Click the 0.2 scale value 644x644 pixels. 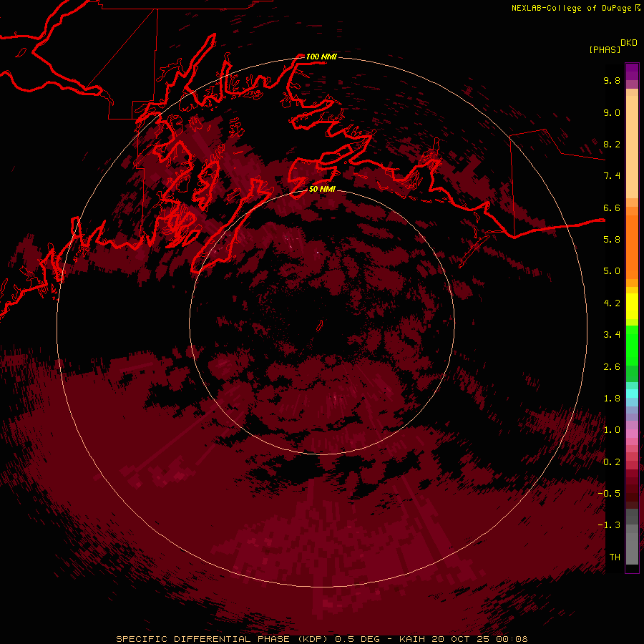tap(612, 462)
